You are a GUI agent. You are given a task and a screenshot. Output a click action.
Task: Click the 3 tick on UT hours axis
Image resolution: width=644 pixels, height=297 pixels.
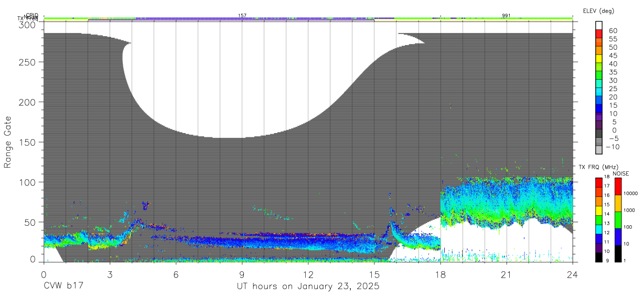point(110,274)
